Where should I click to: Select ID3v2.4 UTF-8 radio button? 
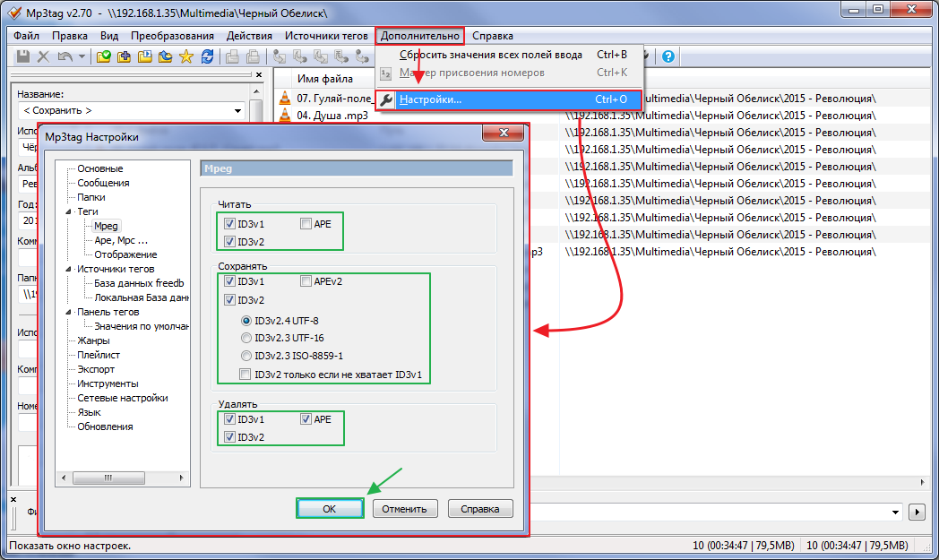point(246,321)
